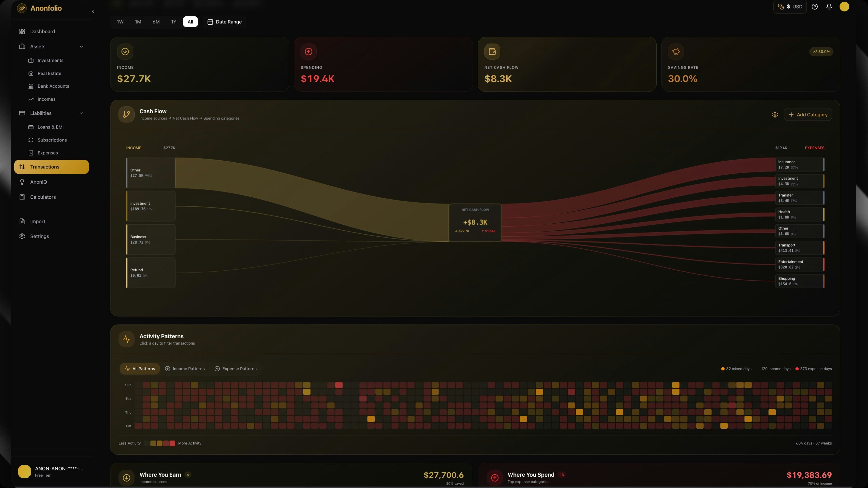This screenshot has width=868, height=488.
Task: Click the Add Category button
Action: click(x=808, y=115)
